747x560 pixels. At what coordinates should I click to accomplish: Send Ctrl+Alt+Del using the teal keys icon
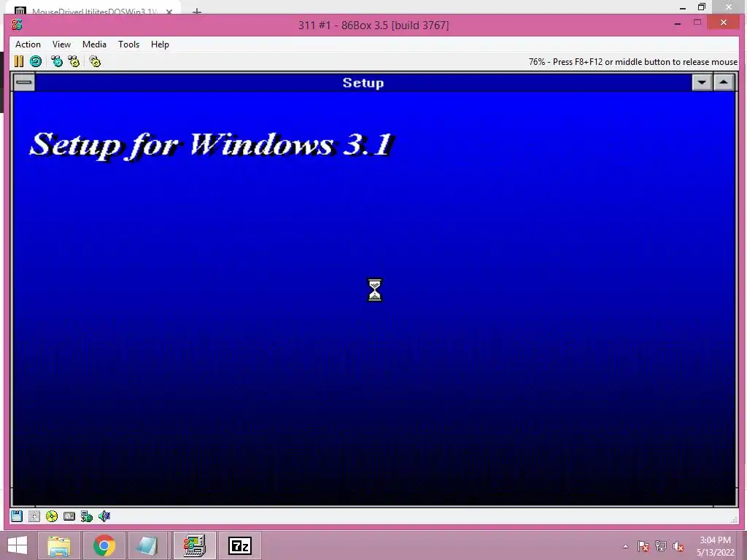(x=57, y=61)
